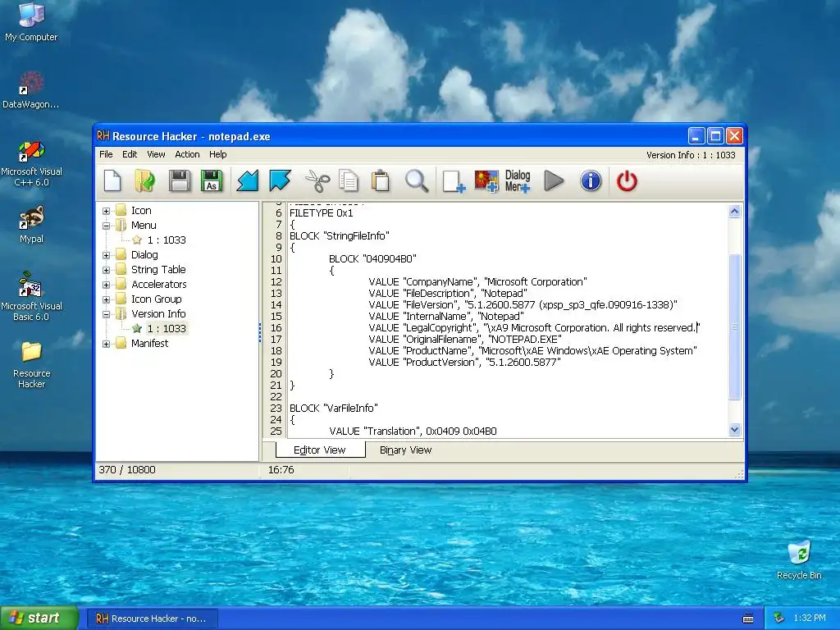Select the Accelerators folder
Screen dimensions: 840x630
tap(159, 285)
